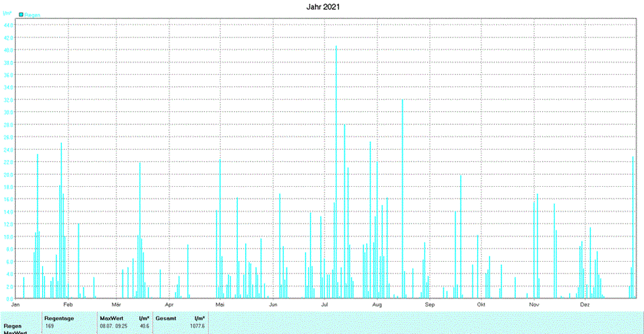Select the Gesamt column header

pyautogui.click(x=166, y=318)
